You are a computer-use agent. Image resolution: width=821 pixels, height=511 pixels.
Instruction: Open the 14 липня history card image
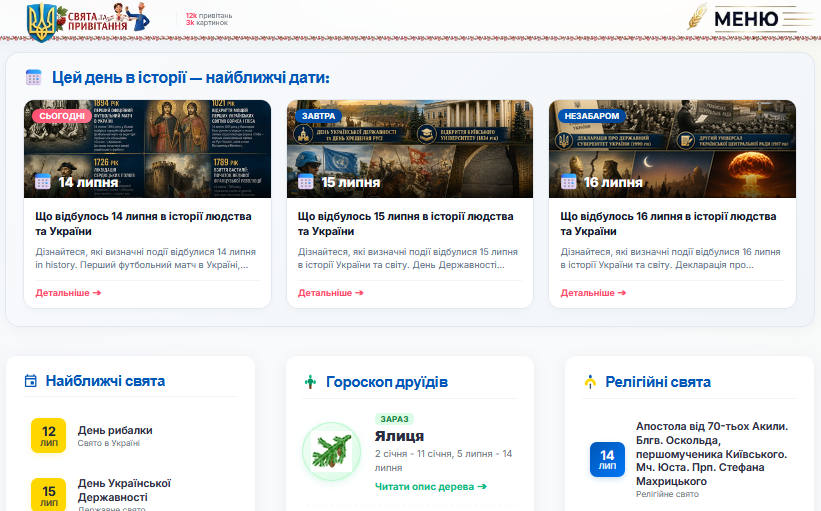coord(148,149)
